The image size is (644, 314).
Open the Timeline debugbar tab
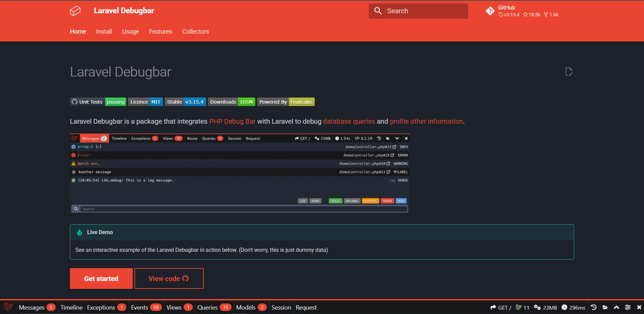click(71, 307)
